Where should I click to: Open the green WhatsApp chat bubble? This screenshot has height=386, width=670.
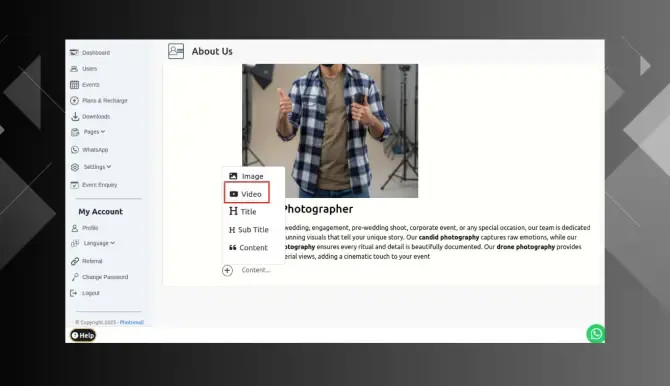596,334
